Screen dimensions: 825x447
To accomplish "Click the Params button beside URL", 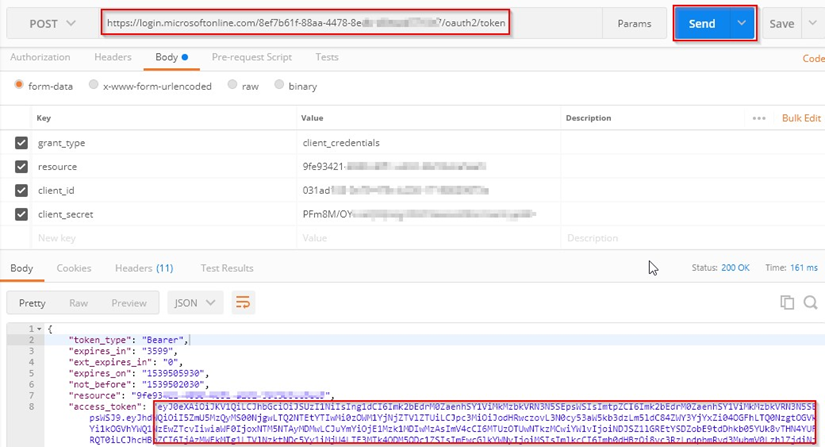I will coord(634,23).
